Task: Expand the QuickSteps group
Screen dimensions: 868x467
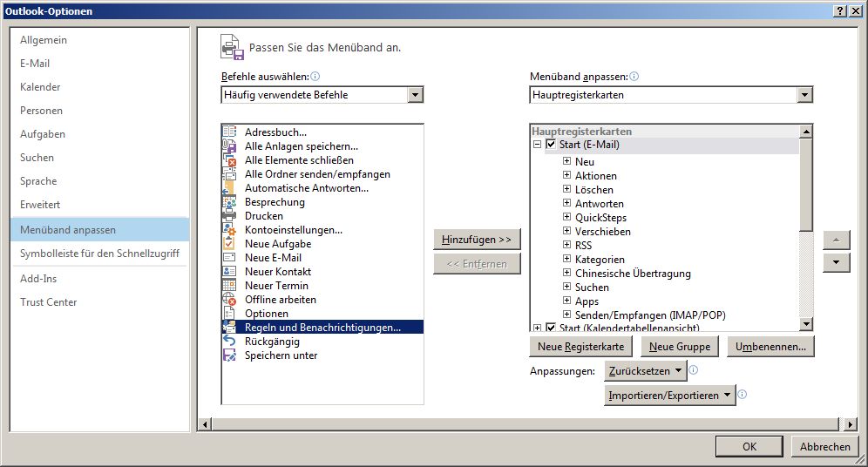Action: (x=566, y=217)
